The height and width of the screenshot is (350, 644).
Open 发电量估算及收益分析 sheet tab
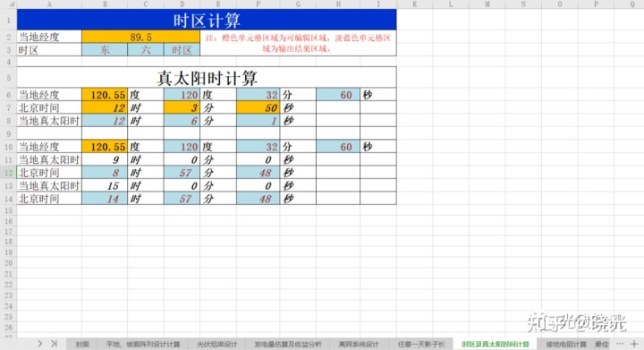pos(288,344)
